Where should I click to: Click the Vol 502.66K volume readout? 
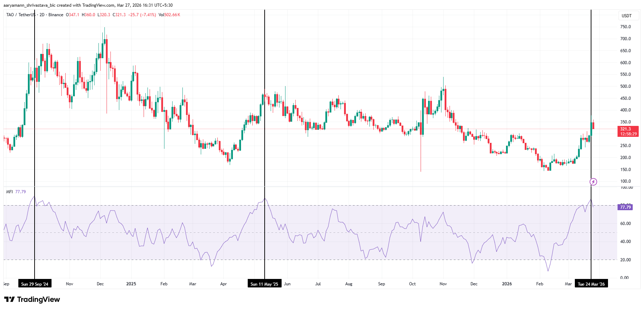point(169,15)
